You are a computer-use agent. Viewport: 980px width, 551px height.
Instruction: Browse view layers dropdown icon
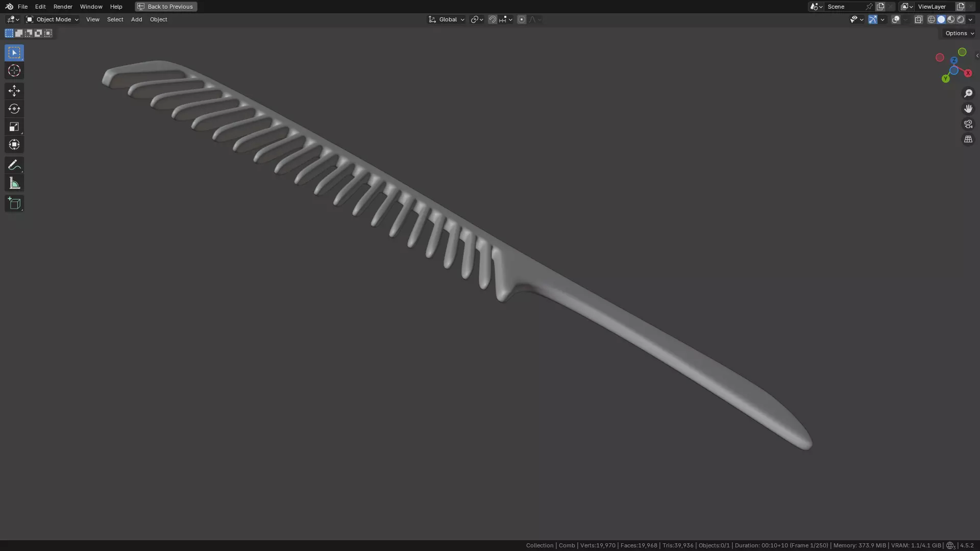tap(907, 7)
